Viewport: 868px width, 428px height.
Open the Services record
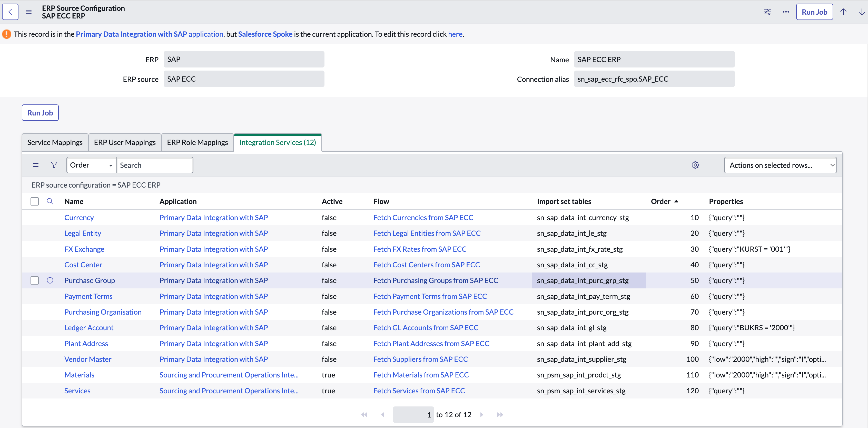tap(77, 391)
